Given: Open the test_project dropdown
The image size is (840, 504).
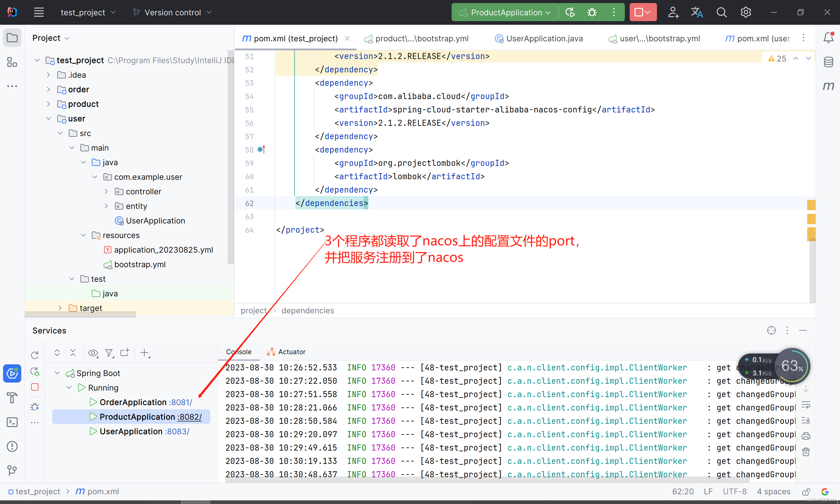Looking at the screenshot, I should click(x=88, y=12).
